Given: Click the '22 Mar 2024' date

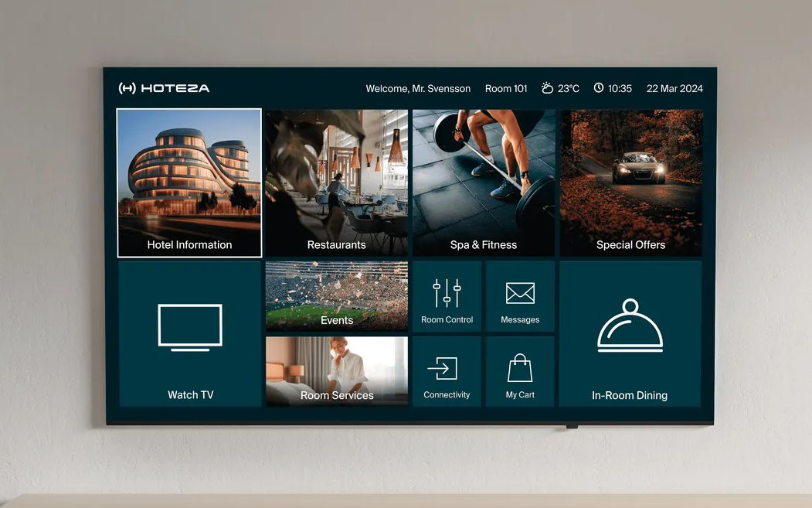Looking at the screenshot, I should coord(674,89).
